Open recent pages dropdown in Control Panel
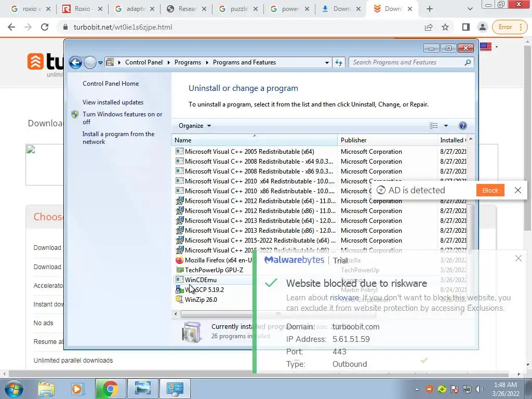This screenshot has width=532, height=399. coord(100,62)
